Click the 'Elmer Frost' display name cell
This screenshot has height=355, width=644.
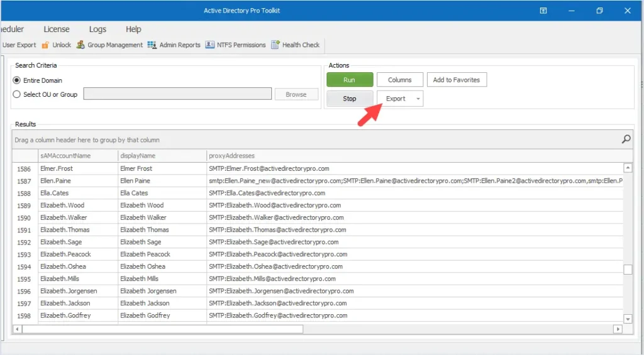162,168
